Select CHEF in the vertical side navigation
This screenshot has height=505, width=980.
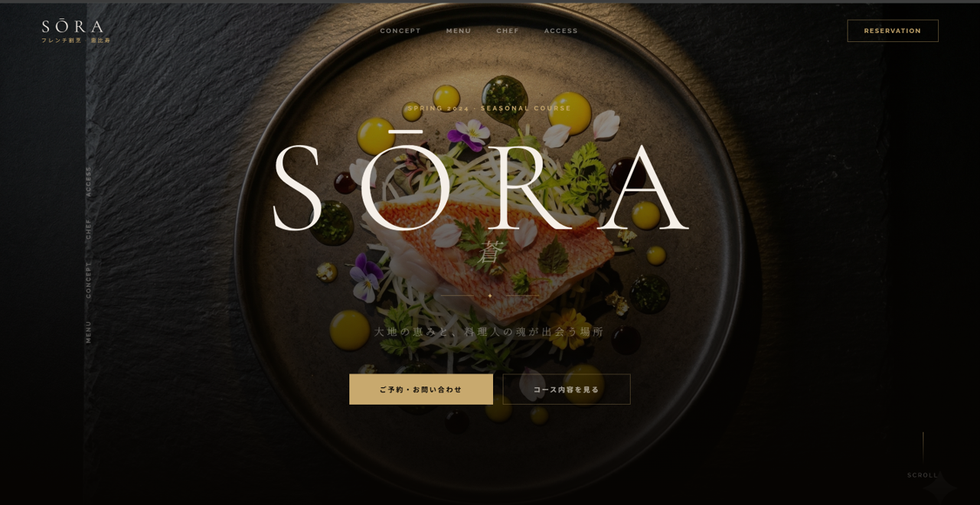pyautogui.click(x=88, y=229)
